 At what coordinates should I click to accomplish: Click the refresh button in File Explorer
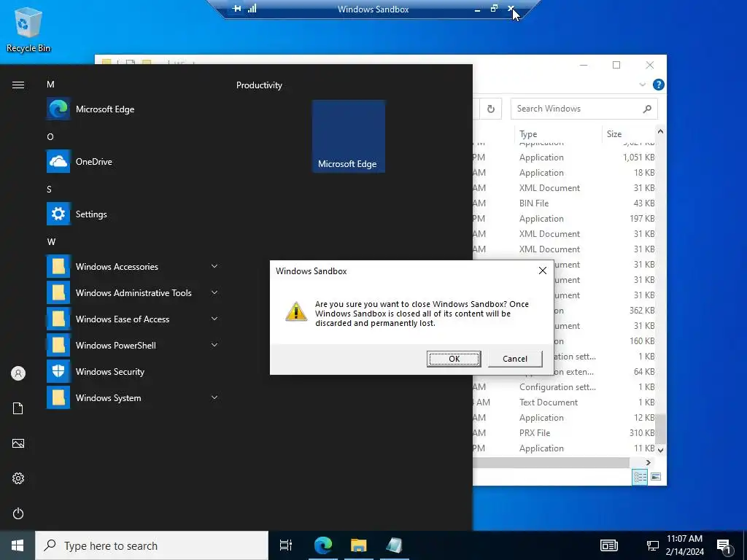(491, 109)
